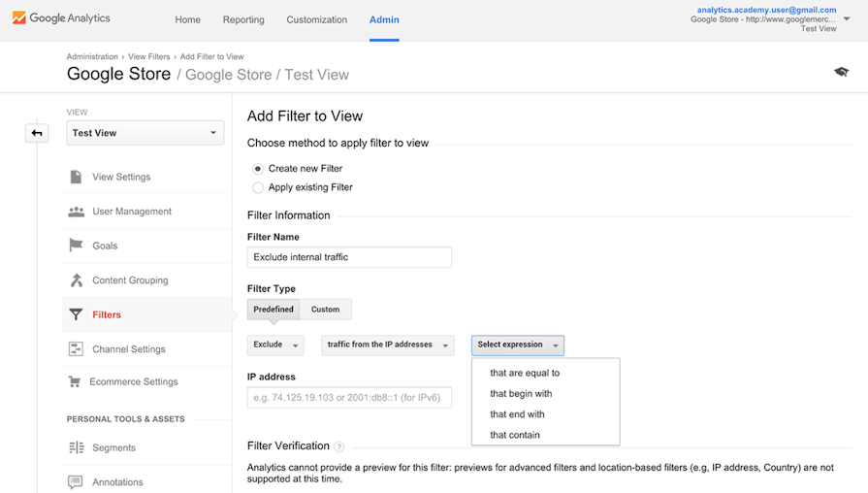This screenshot has width=868, height=493.
Task: Choose 'that begin with' expression option
Action: point(521,394)
